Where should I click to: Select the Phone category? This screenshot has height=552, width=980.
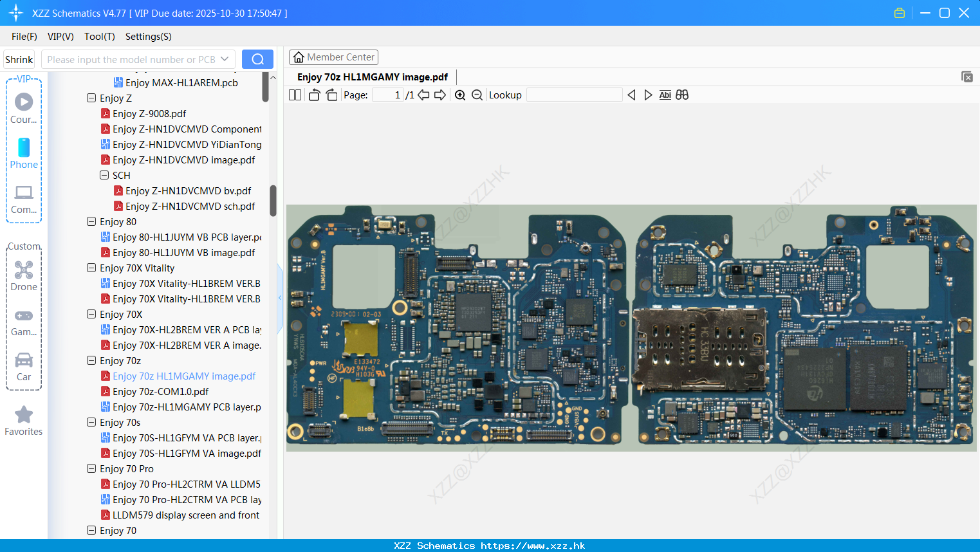click(24, 153)
